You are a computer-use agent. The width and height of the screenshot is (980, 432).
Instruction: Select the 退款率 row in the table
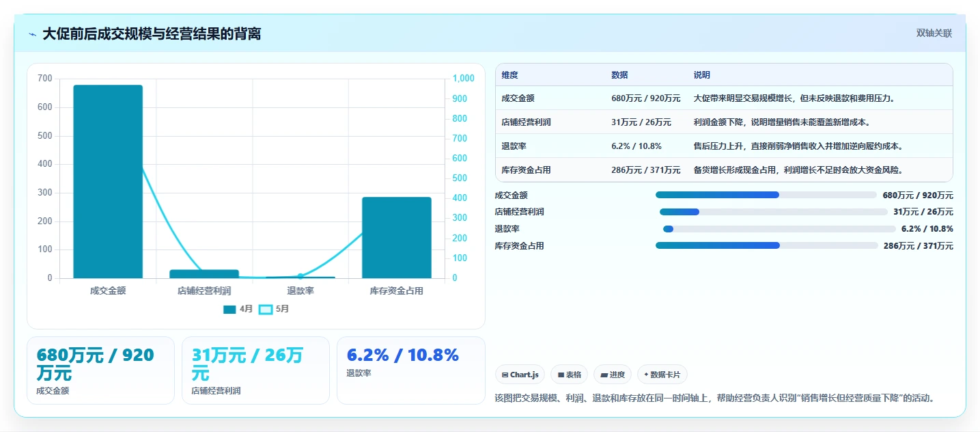coord(724,146)
